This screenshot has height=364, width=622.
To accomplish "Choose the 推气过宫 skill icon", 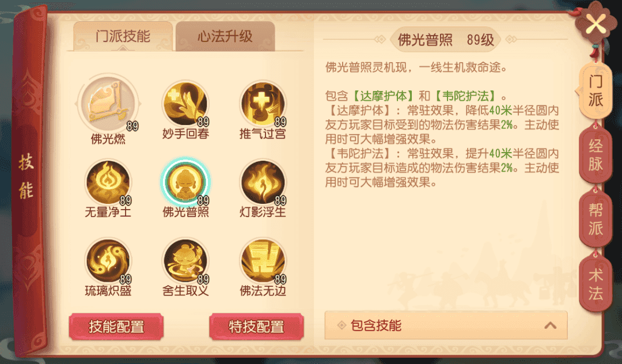I will coord(263,104).
